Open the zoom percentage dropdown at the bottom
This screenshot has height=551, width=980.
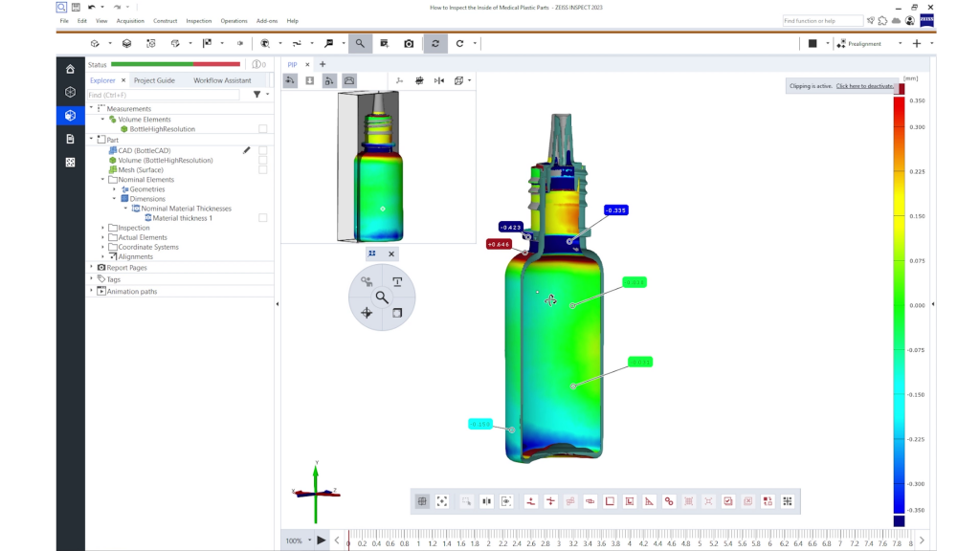[x=309, y=540]
